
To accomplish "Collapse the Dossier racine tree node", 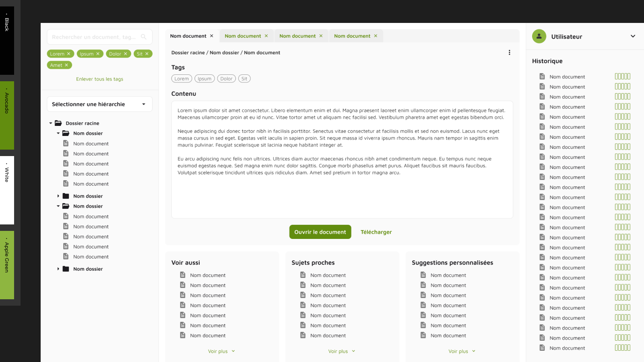I will [x=51, y=123].
